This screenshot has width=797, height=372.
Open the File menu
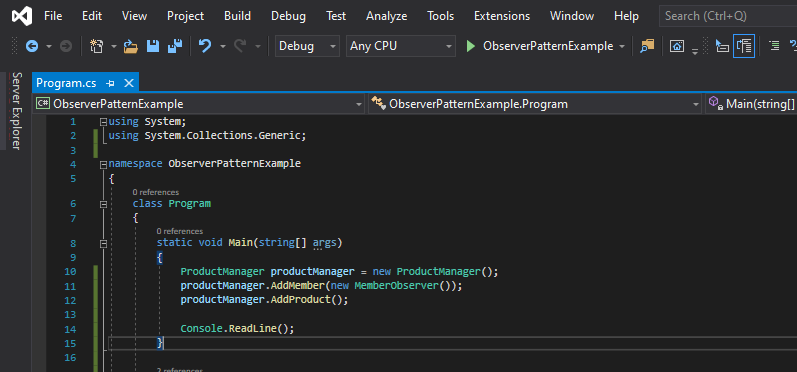53,16
